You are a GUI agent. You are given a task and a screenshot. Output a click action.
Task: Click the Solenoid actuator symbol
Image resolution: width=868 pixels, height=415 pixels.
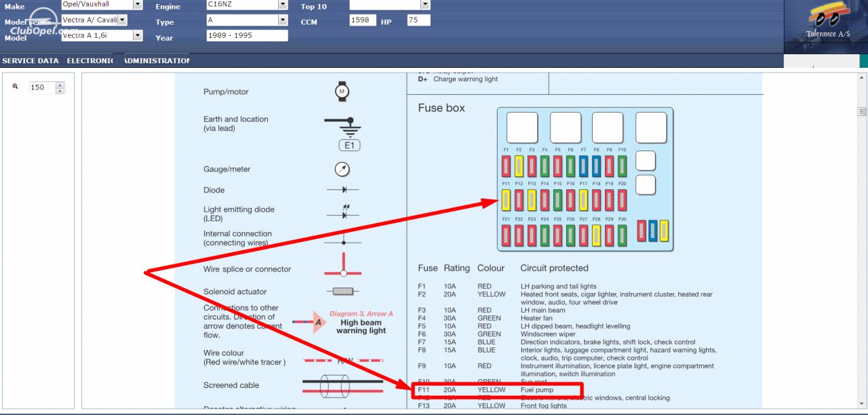[x=343, y=292]
